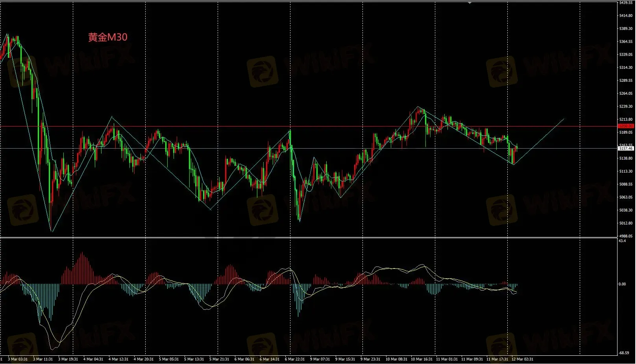Pick the 5038.30 price axis label

click(626, 210)
